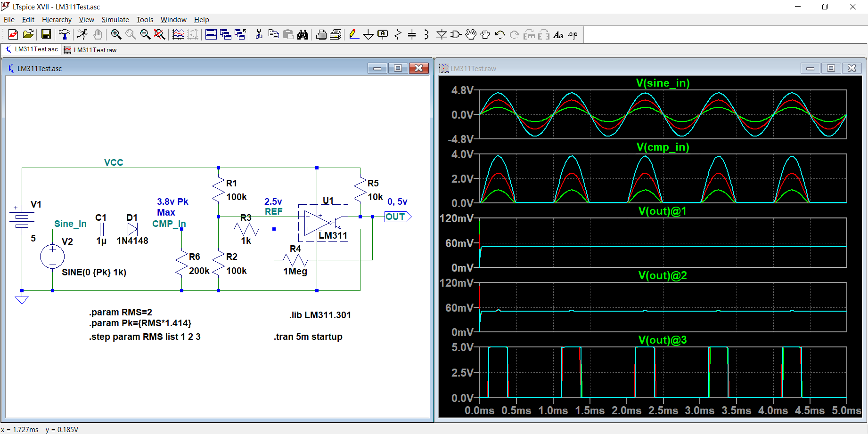Save the schematic with the floppy icon
Viewport: 868px width, 434px height.
(x=46, y=34)
